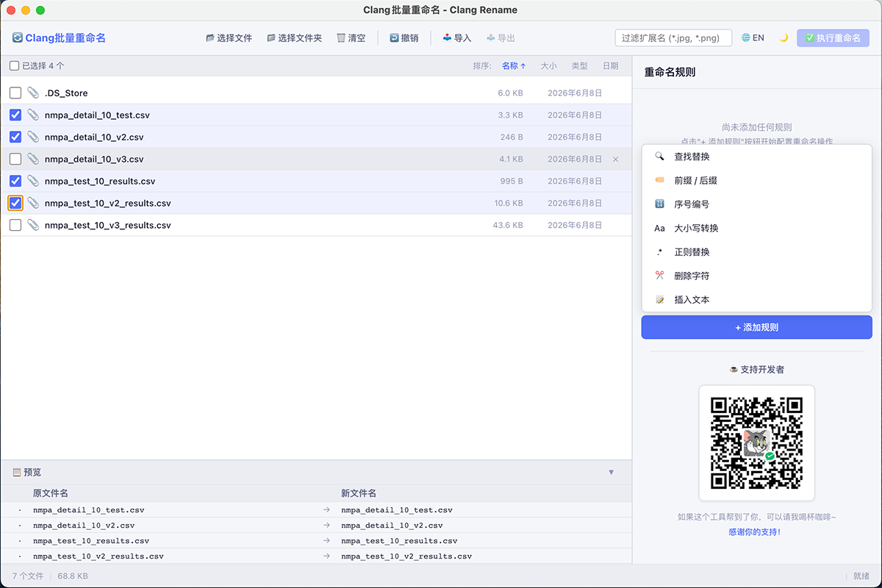The width and height of the screenshot is (882, 588).
Task: Check nmpa_detail_10_v3.csv checkbox
Action: [15, 159]
